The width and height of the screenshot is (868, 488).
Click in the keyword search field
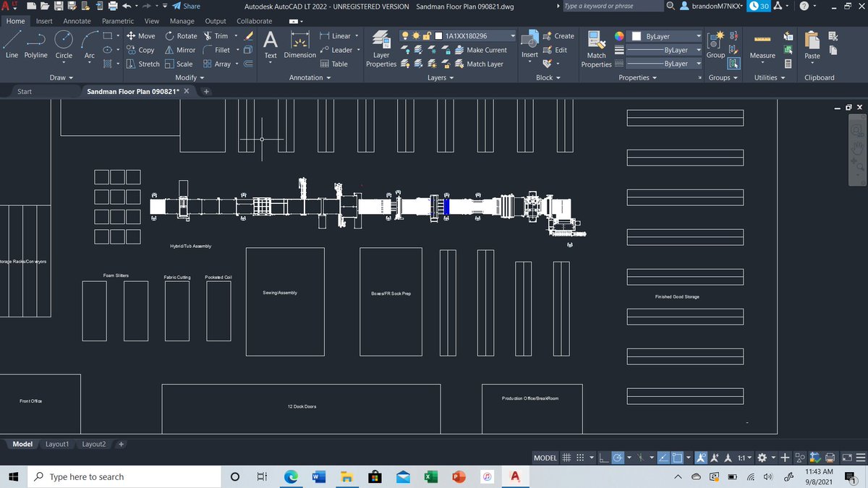(612, 6)
